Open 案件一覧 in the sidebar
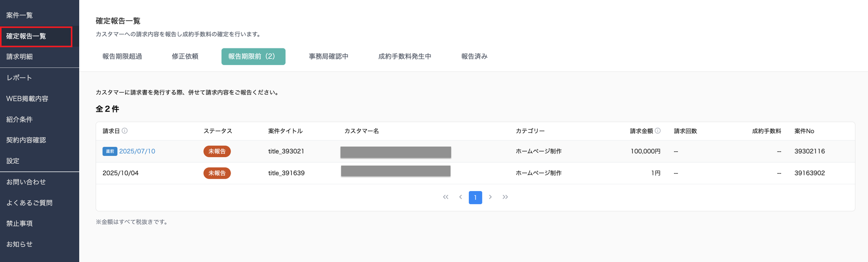 tap(19, 15)
